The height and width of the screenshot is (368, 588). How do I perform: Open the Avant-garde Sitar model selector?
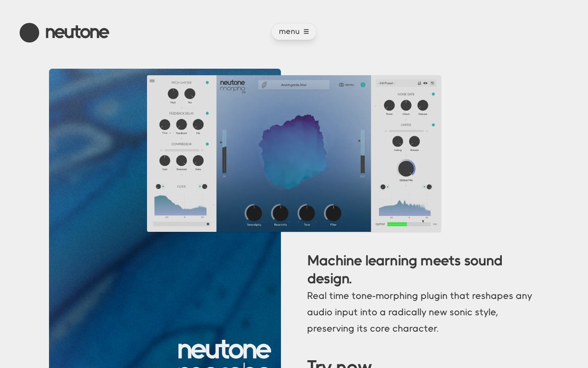point(294,85)
